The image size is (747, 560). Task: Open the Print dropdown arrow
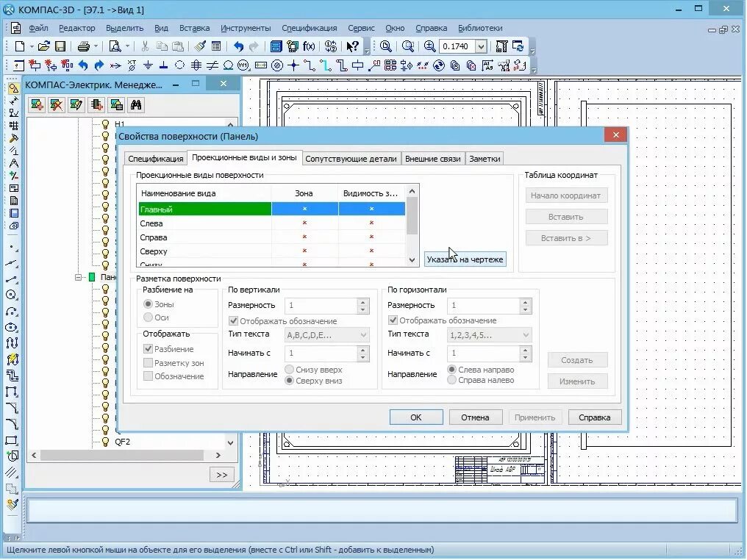pos(96,46)
